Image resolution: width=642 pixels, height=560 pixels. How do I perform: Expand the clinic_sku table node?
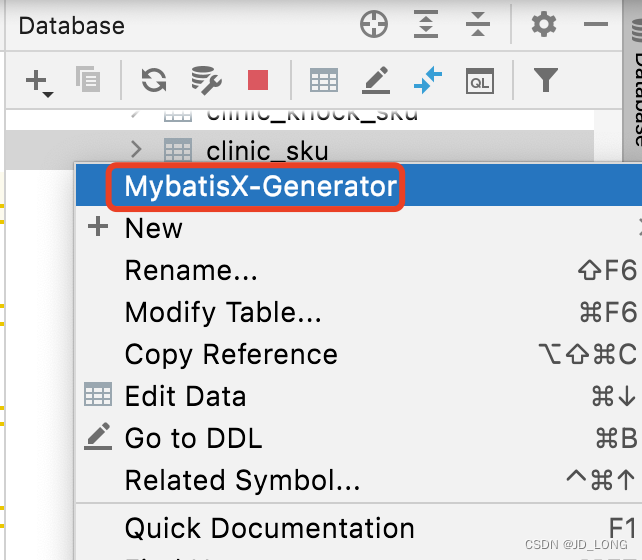[x=136, y=149]
